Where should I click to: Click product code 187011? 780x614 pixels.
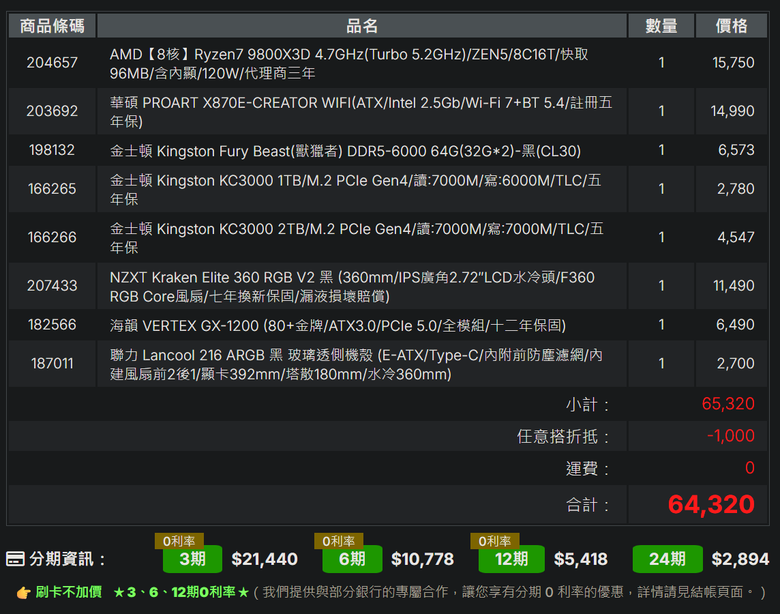click(x=52, y=364)
